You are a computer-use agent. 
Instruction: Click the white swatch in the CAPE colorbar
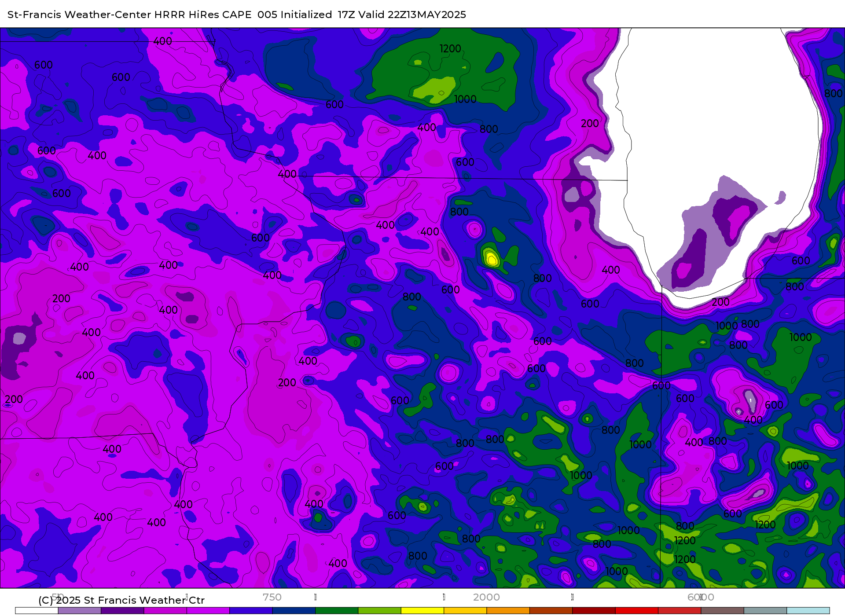[37, 611]
